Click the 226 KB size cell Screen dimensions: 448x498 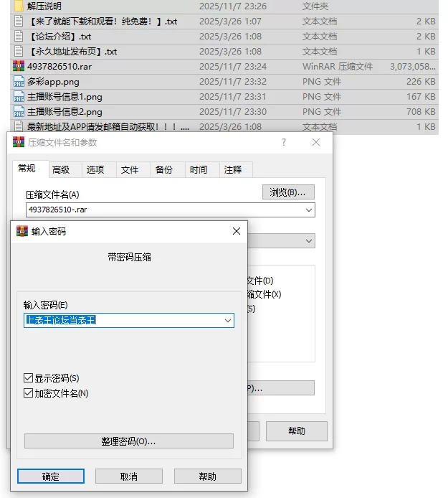pos(421,82)
